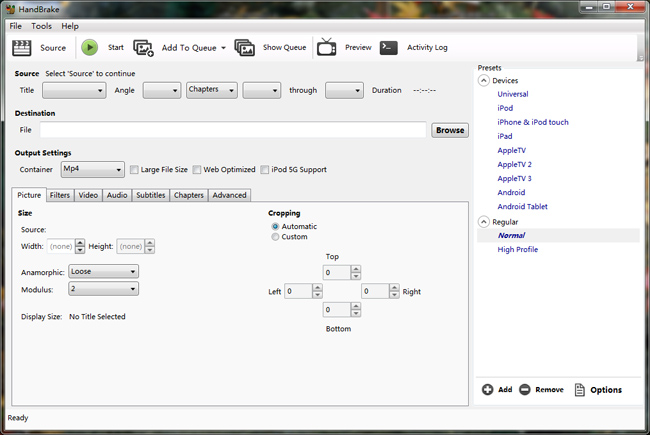Open the start chapter dropdown before 'through'
The image size is (650, 435).
262,90
